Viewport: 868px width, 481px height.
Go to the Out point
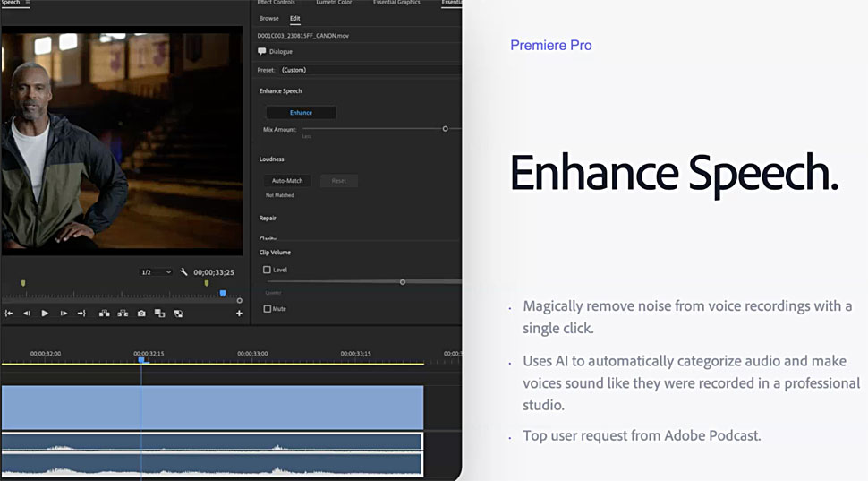pos(82,314)
